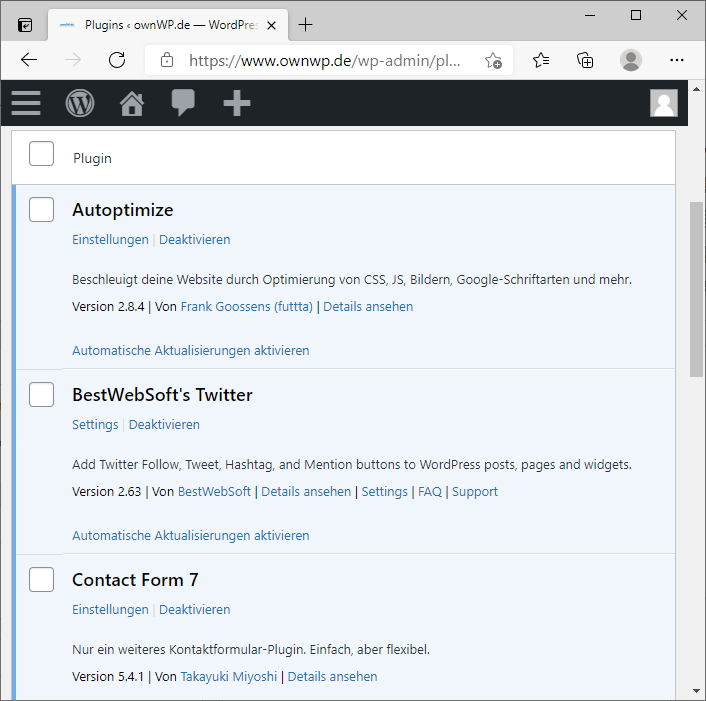Click the Plugin column header text

point(92,158)
